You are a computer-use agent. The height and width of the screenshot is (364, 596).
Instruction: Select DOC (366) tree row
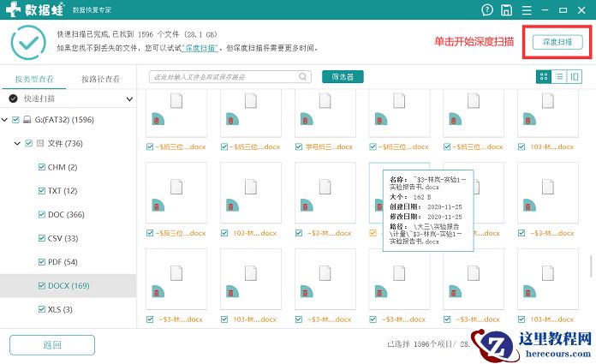click(68, 214)
